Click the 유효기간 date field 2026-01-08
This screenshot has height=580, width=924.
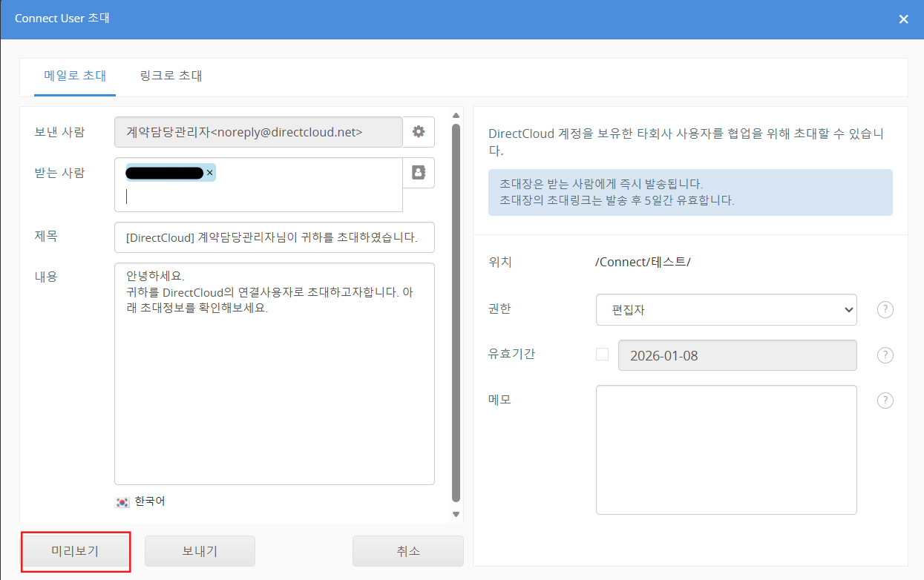pos(737,355)
